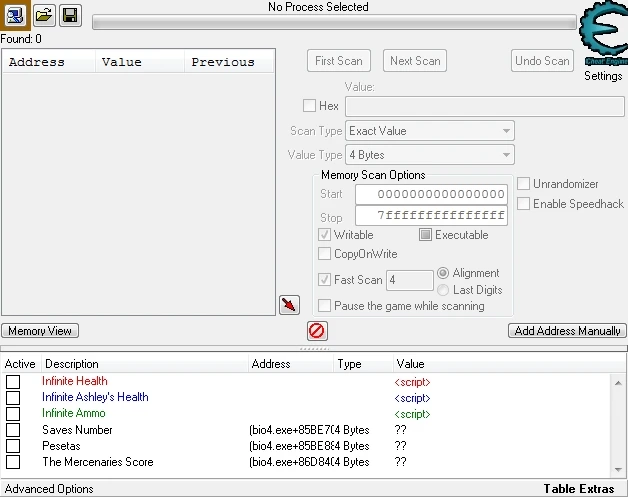This screenshot has height=497, width=628.
Task: Freeze the Saves Number entry checkbox
Action: [x=13, y=430]
